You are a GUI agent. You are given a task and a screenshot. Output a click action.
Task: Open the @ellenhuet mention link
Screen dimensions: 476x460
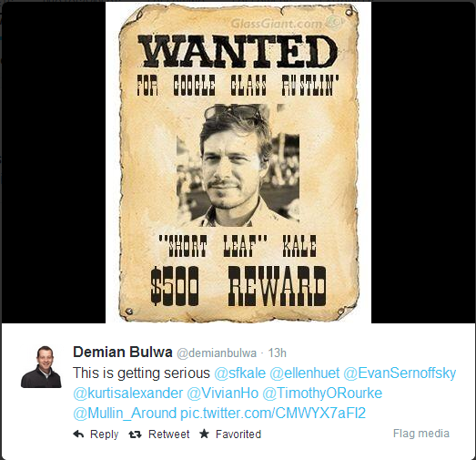tap(305, 373)
